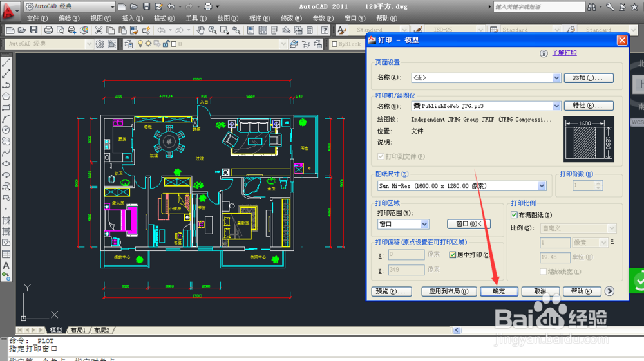Toggle the layer lightbulb on/off icon

[140, 44]
